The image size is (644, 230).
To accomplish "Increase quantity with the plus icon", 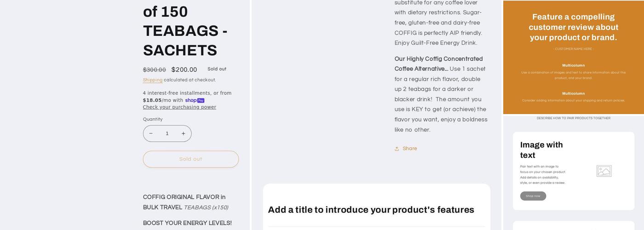I will pos(183,133).
